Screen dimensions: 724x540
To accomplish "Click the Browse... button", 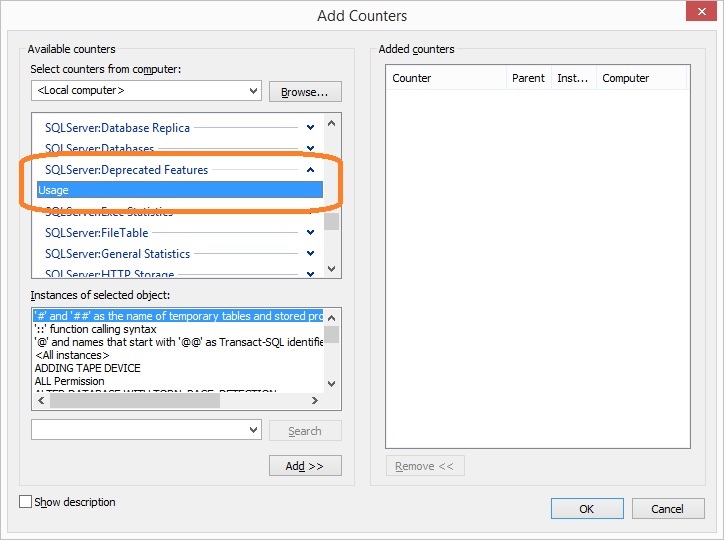I will point(305,92).
